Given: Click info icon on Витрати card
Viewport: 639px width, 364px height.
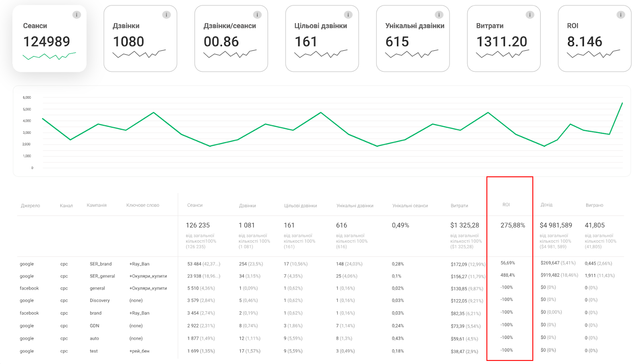Looking at the screenshot, I should pyautogui.click(x=530, y=15).
